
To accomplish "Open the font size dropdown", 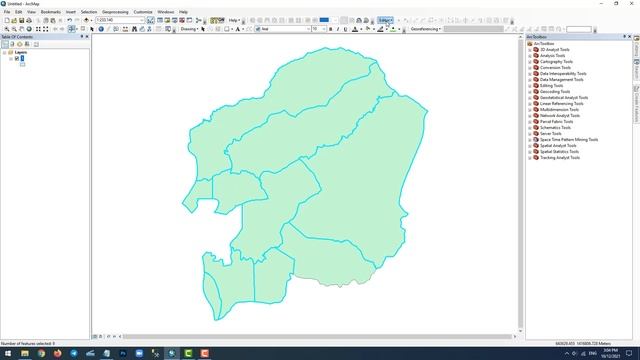I will [324, 29].
